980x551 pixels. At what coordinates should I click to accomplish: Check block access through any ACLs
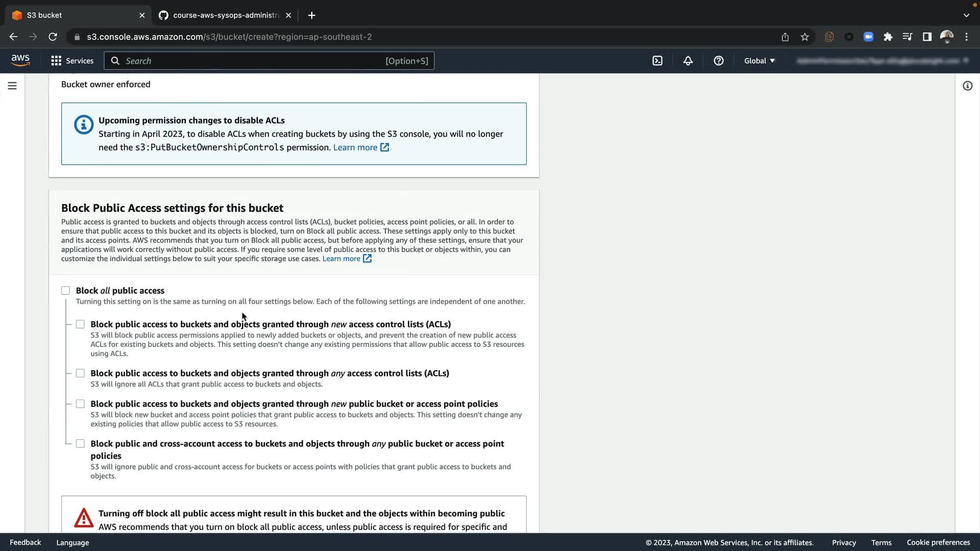tap(80, 373)
